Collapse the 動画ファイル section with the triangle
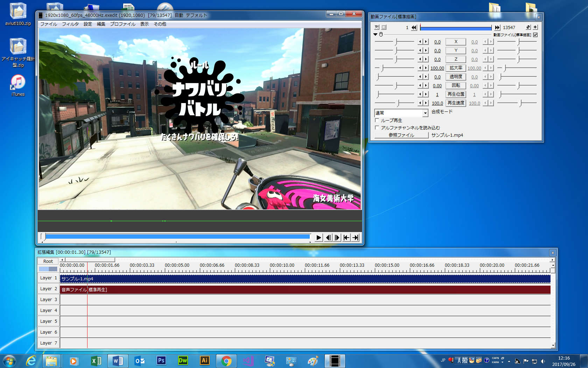588x368 pixels. point(376,34)
